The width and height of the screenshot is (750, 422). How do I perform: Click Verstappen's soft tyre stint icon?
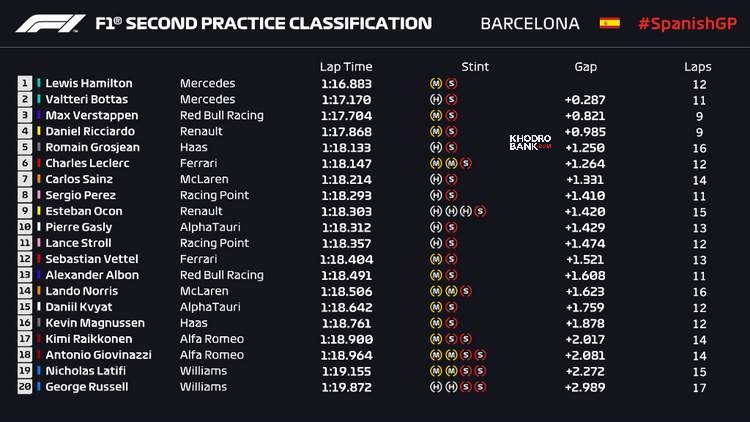tap(451, 116)
